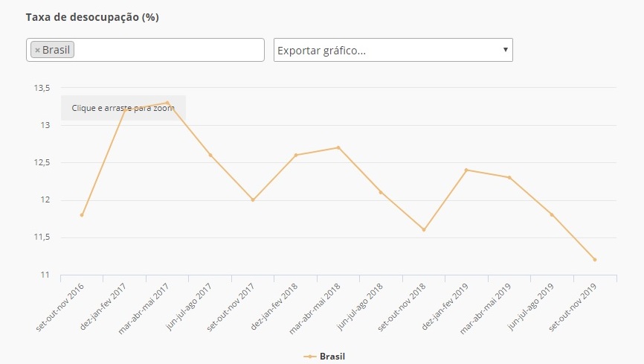Click inside the region selection input field
Viewport: 644px width, 364px height.
tap(170, 50)
